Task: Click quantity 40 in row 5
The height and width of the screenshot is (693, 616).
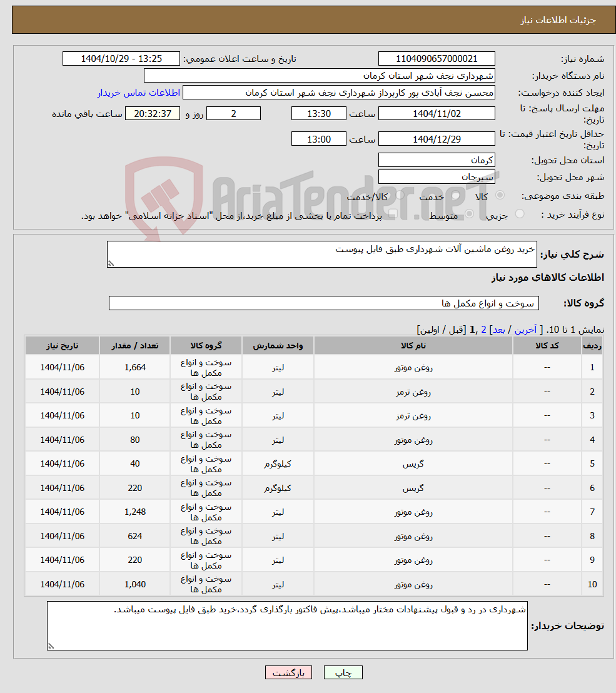Action: pos(135,463)
